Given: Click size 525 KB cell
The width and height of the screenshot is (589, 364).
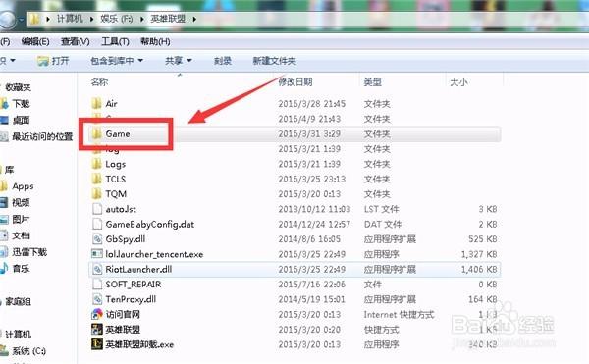Looking at the screenshot, I should click(483, 239).
